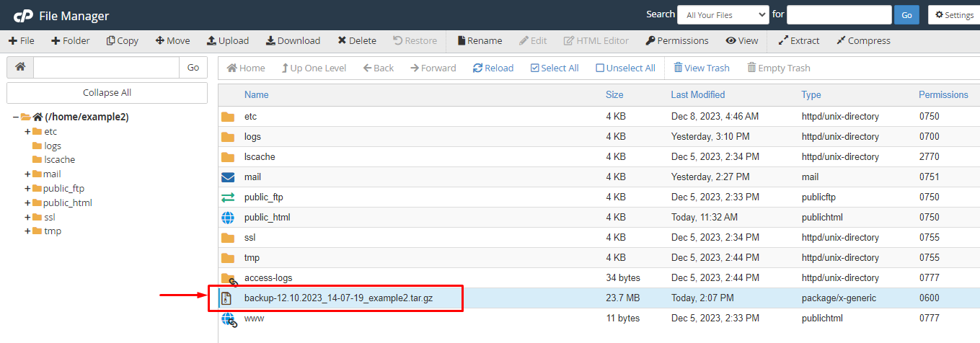
Task: Expand the public_html tree node
Action: [x=28, y=202]
